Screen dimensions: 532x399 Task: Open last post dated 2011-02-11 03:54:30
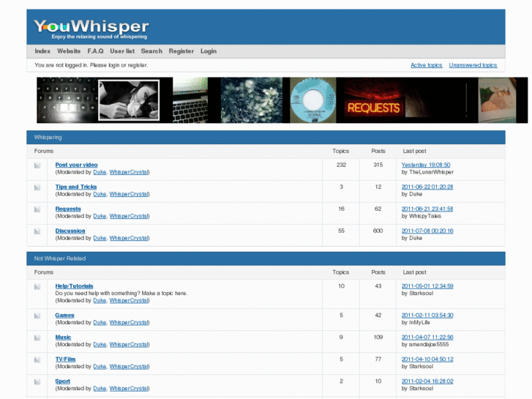(x=427, y=315)
